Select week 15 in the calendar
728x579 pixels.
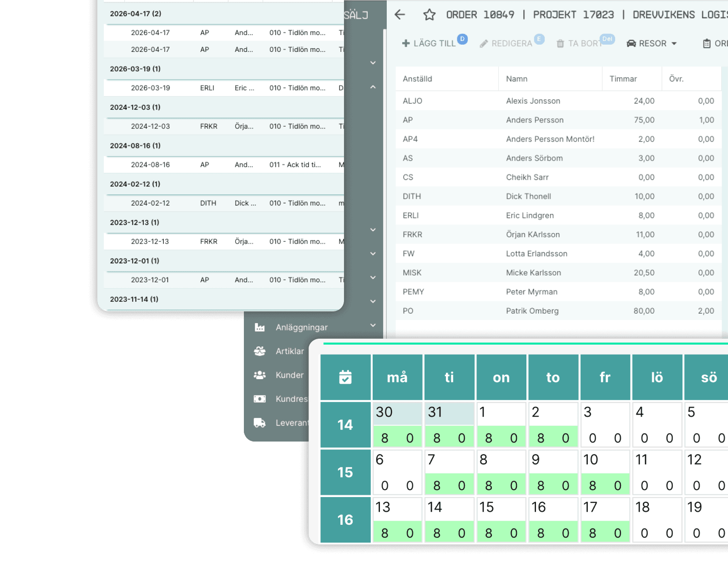coord(345,472)
